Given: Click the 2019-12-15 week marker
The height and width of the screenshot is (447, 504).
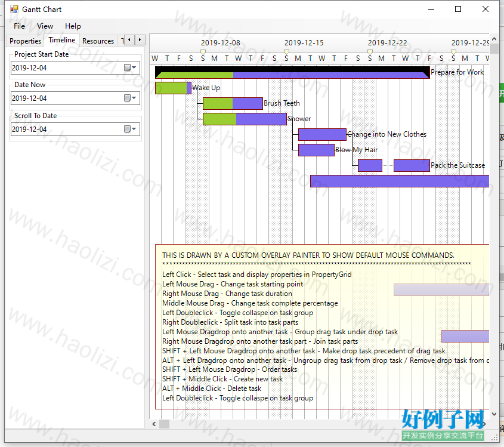Looking at the screenshot, I should (x=286, y=52).
